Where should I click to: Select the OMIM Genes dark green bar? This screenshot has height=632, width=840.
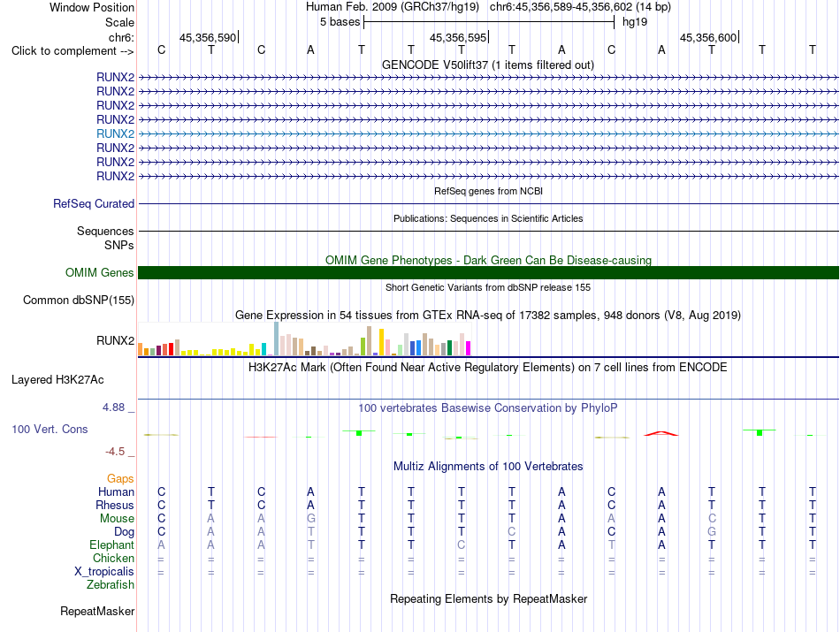tap(489, 272)
